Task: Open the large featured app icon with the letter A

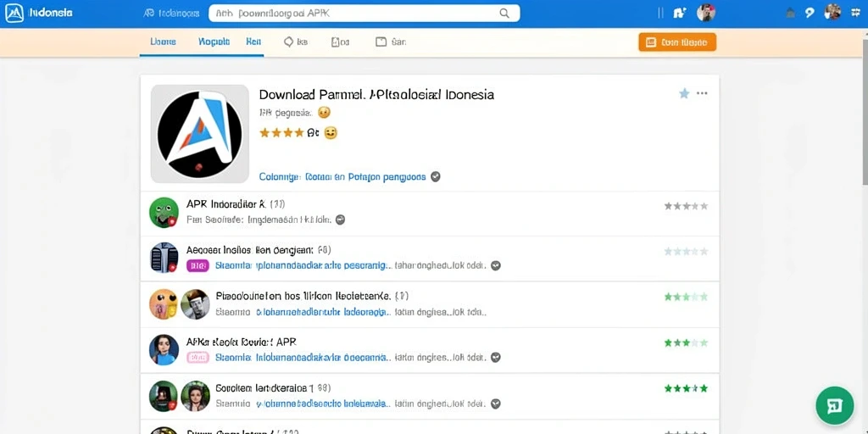Action: (x=200, y=134)
